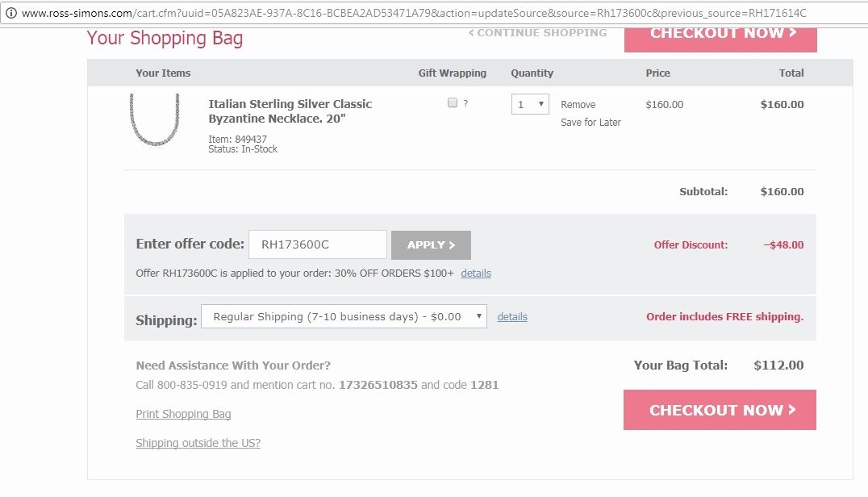Click the gift wrapping question mark help
Viewport: 868px width, 497px height.
point(465,104)
